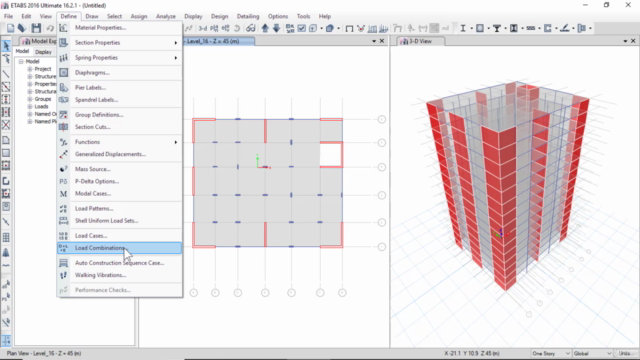Click the Set Display Options checkbox icon

click(302, 28)
